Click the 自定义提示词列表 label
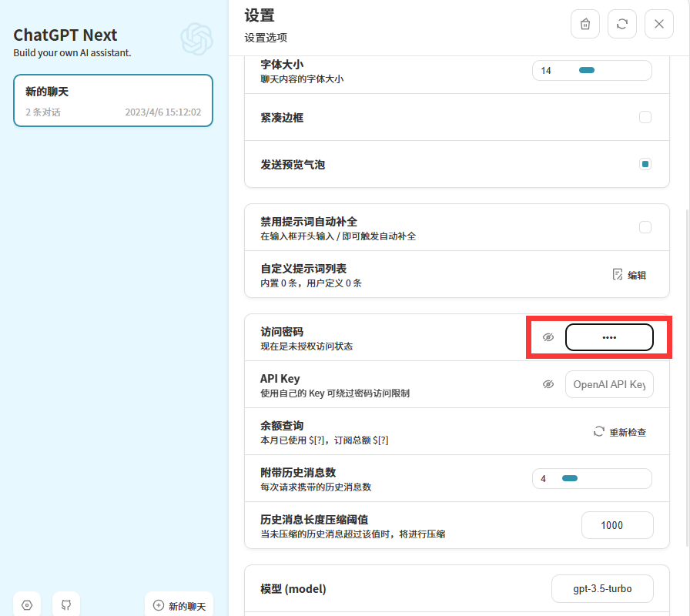The height and width of the screenshot is (616, 690). [x=303, y=269]
